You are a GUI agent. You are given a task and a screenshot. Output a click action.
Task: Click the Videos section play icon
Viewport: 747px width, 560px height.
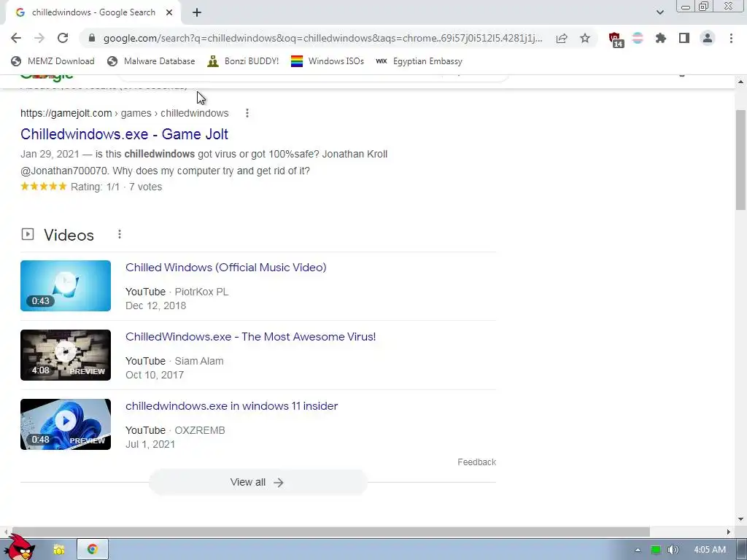pos(28,234)
